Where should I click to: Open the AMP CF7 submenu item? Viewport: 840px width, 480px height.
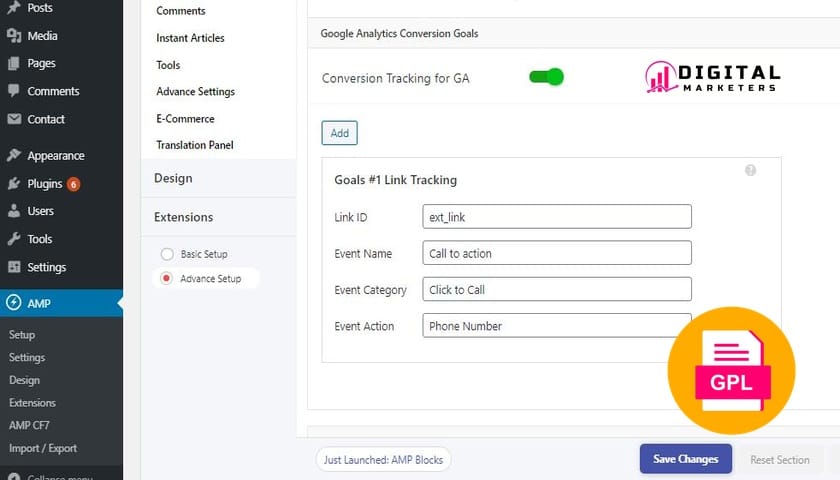click(x=29, y=425)
